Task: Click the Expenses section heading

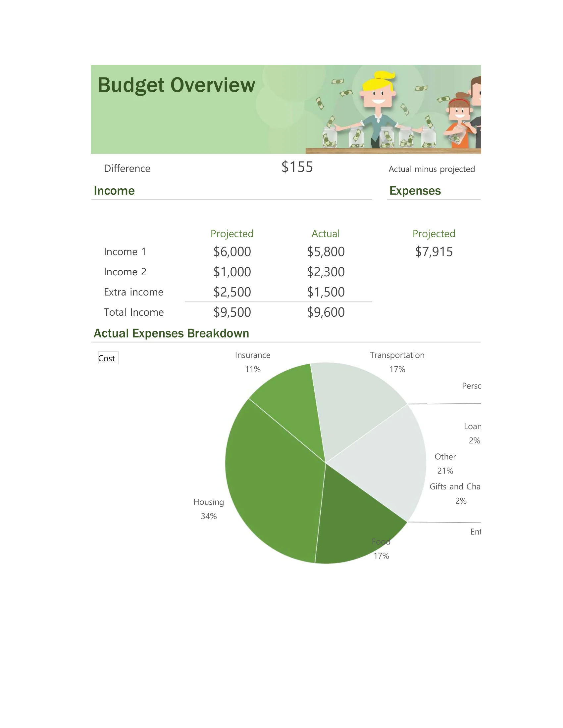Action: (x=415, y=191)
